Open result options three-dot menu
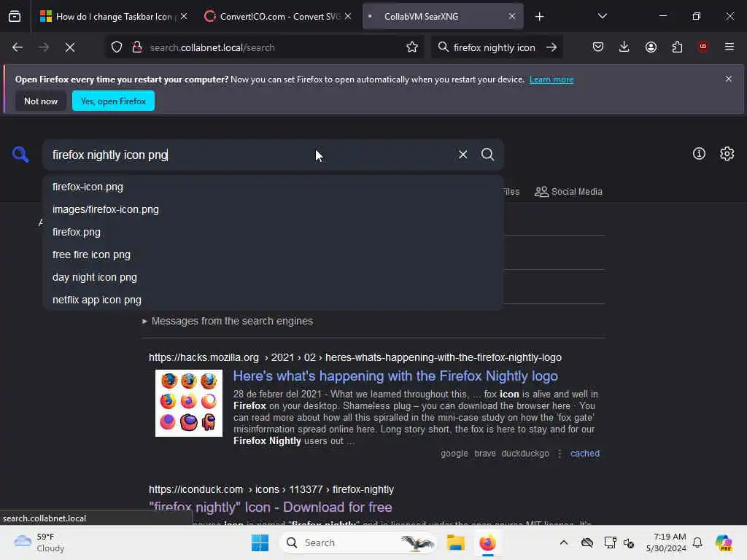The width and height of the screenshot is (747, 560). (560, 454)
